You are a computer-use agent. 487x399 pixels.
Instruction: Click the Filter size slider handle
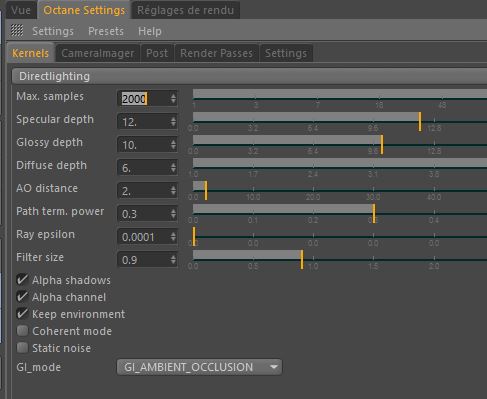click(302, 260)
